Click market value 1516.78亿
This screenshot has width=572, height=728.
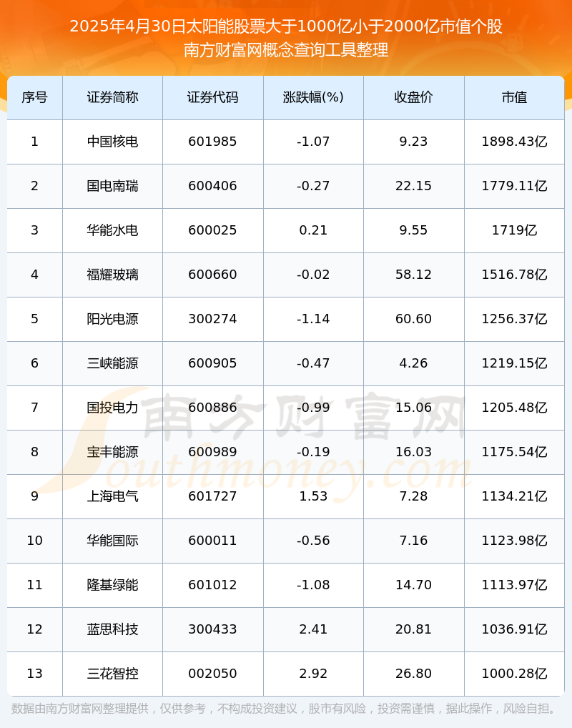pos(514,275)
